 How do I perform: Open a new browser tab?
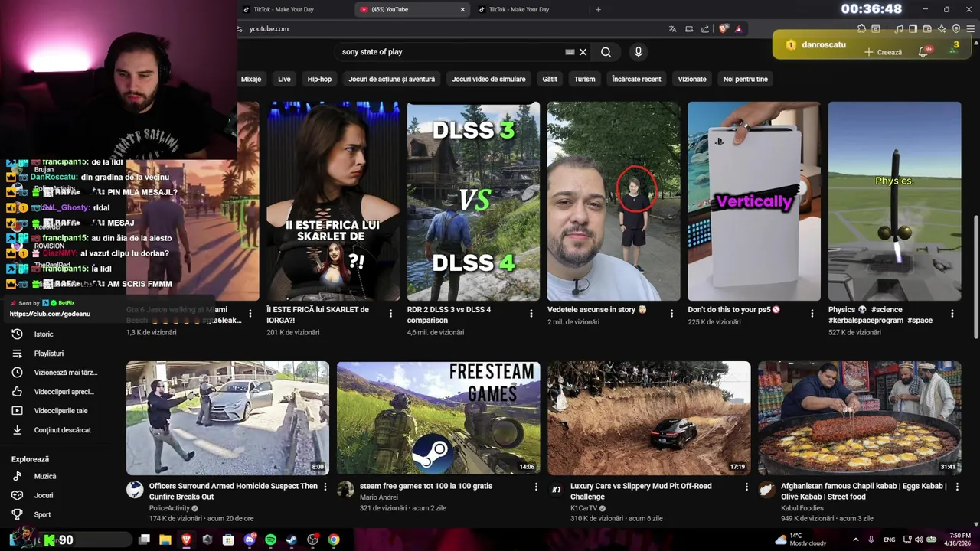pyautogui.click(x=598, y=9)
